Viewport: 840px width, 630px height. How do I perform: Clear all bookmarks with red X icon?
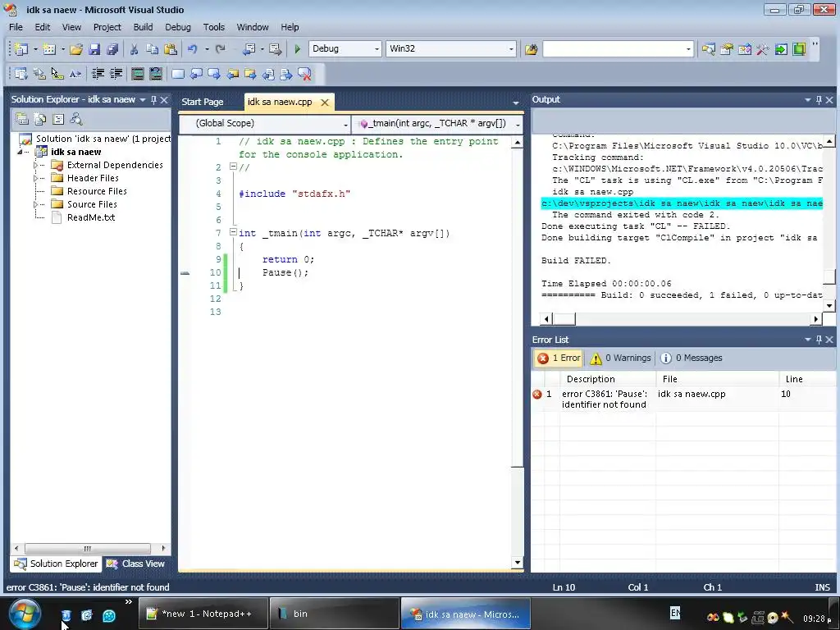(x=304, y=74)
